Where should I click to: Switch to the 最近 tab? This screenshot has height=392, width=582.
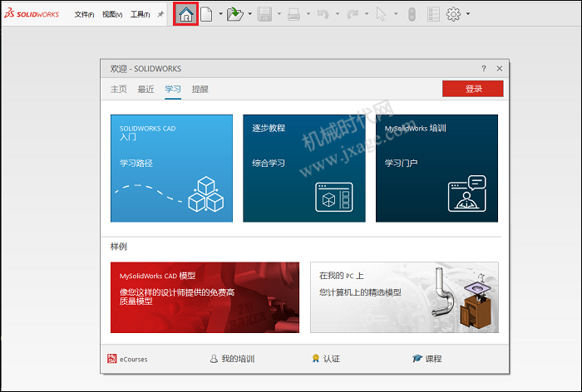145,89
